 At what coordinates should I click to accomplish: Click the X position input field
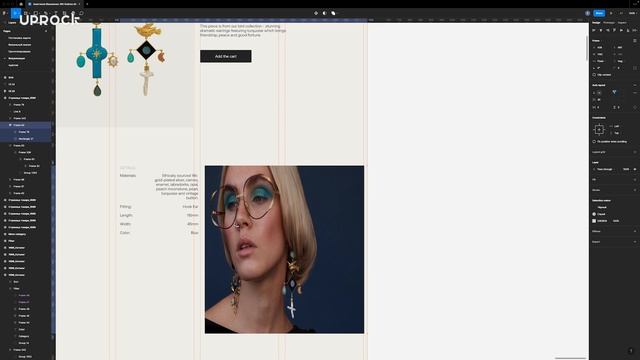point(601,47)
